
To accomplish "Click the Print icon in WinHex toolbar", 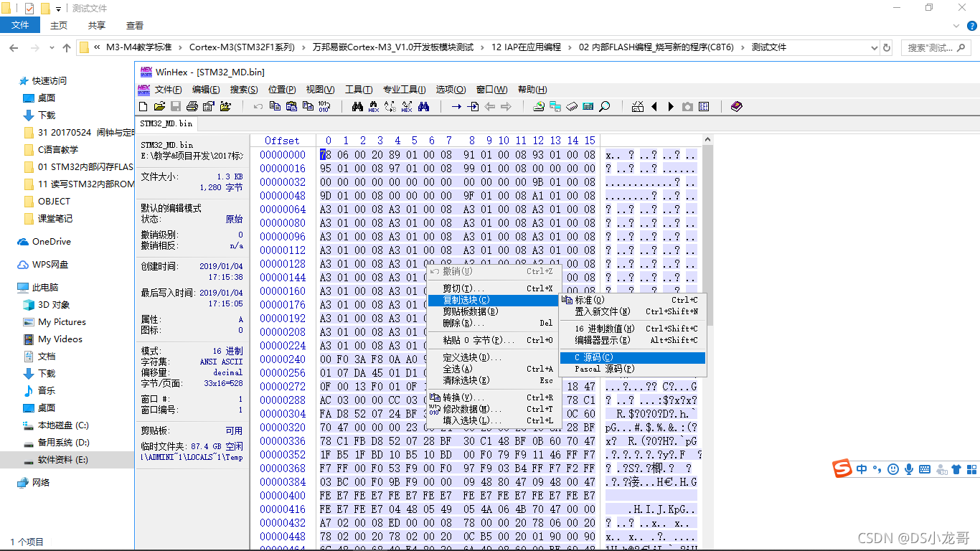I will 192,106.
